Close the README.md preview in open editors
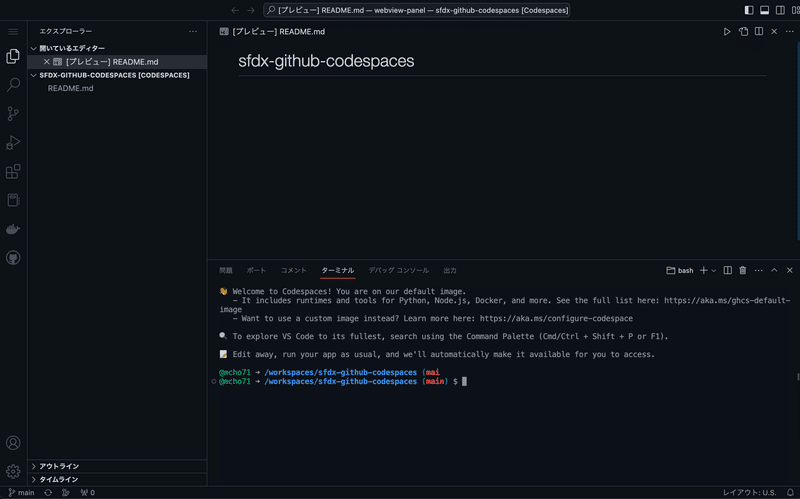Viewport: 800px width, 499px height. click(46, 62)
